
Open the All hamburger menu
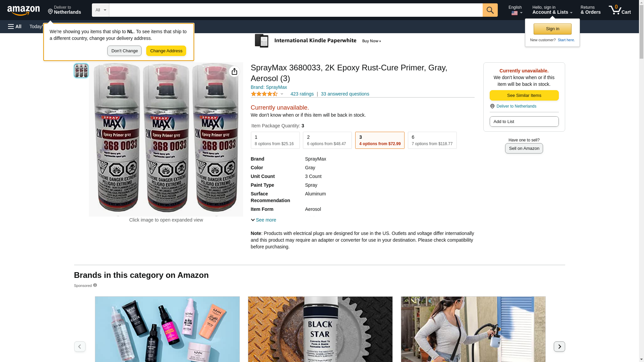pyautogui.click(x=15, y=26)
